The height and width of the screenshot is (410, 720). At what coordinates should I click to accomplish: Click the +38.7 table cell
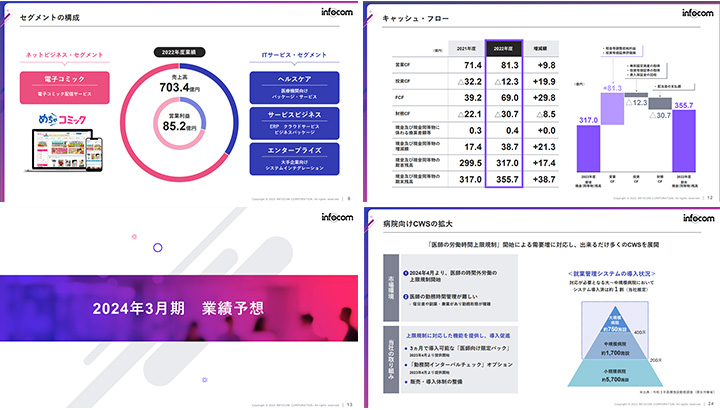click(544, 180)
